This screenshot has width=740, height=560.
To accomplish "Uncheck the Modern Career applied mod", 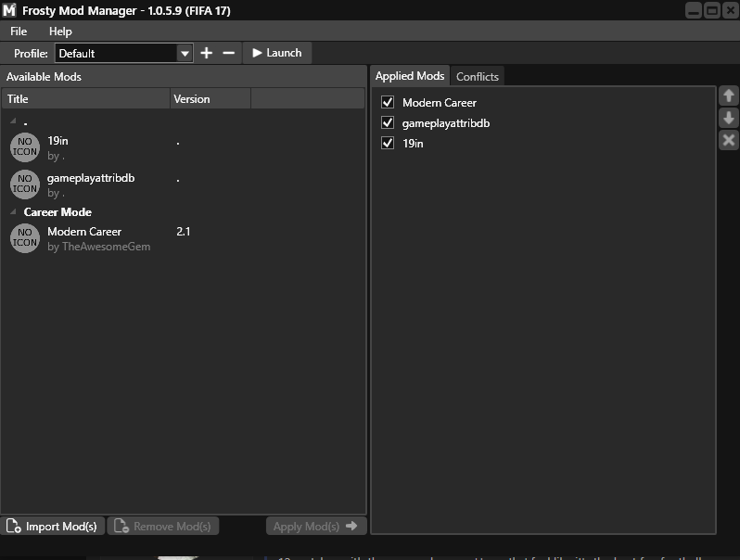I will click(x=388, y=102).
